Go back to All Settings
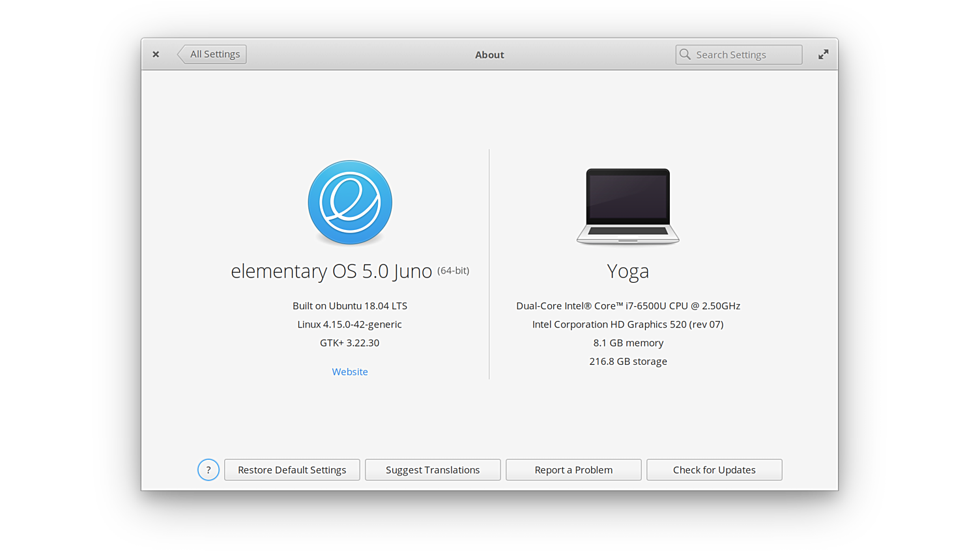The height and width of the screenshot is (551, 980). tap(212, 55)
